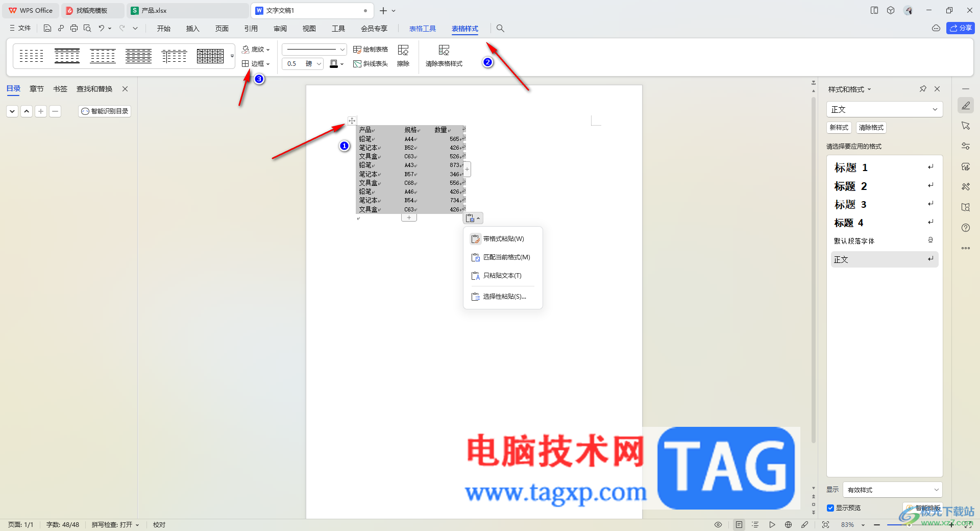Apply the 标题 1 style
The height and width of the screenshot is (531, 980).
pyautogui.click(x=884, y=167)
